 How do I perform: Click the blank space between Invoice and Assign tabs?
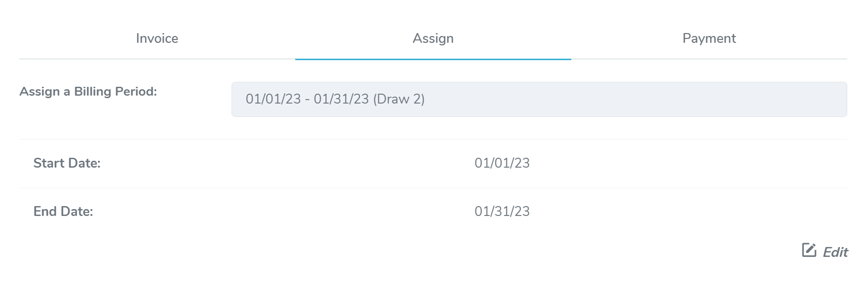click(x=295, y=38)
